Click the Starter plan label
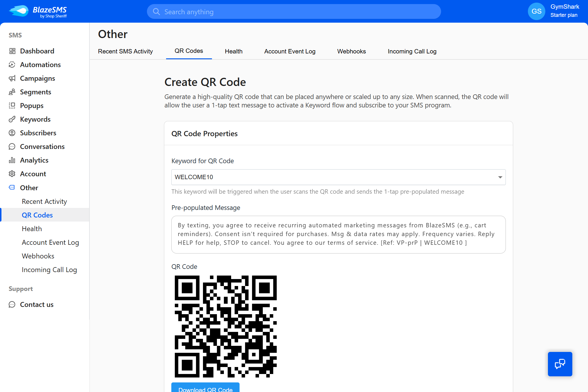 coord(564,15)
